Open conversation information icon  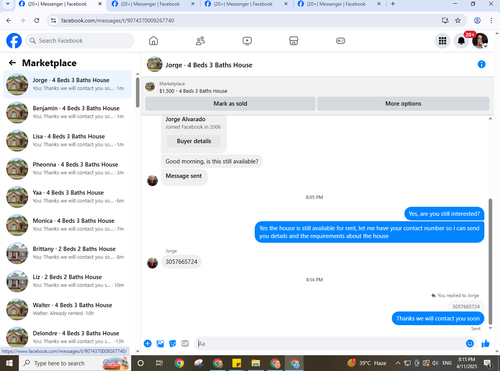pyautogui.click(x=481, y=64)
